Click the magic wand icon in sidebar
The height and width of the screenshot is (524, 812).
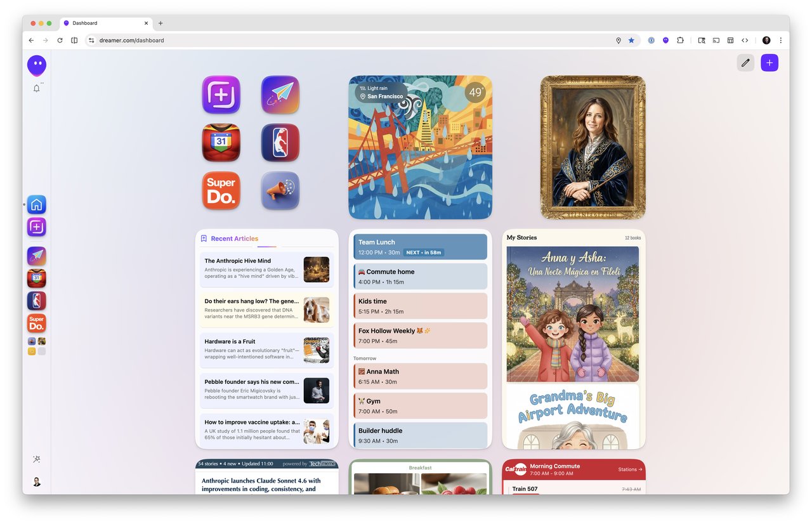[x=37, y=459]
